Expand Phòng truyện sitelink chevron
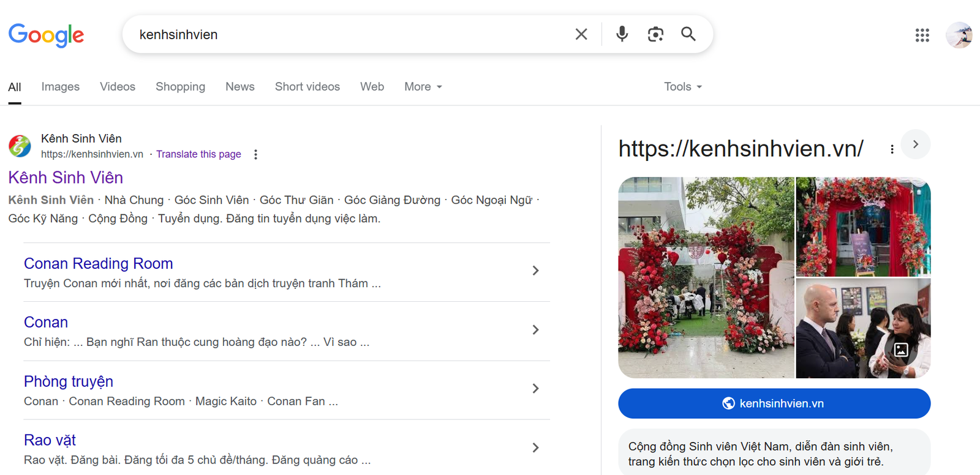The width and height of the screenshot is (980, 475). (535, 389)
